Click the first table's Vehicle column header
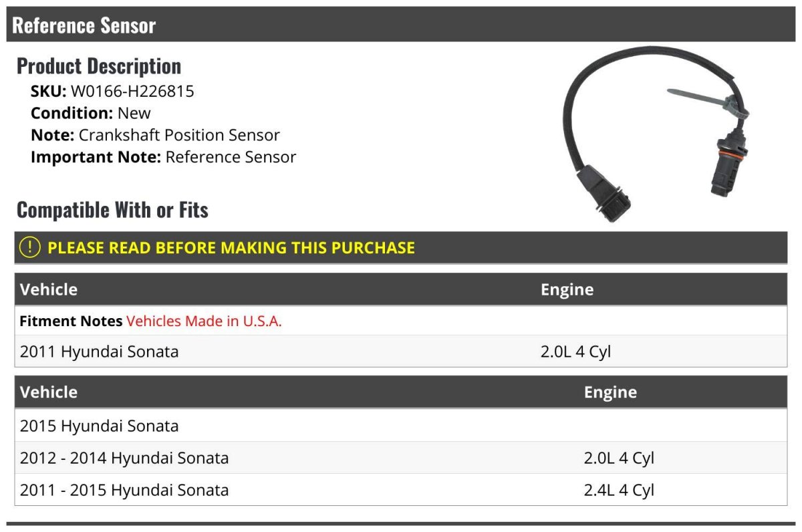The height and width of the screenshot is (532, 802). 49,289
